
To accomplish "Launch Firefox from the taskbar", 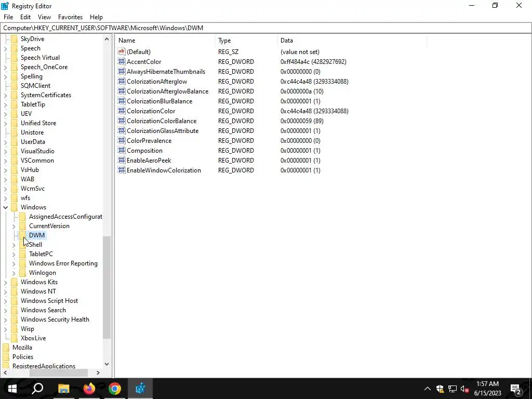I will click(89, 389).
